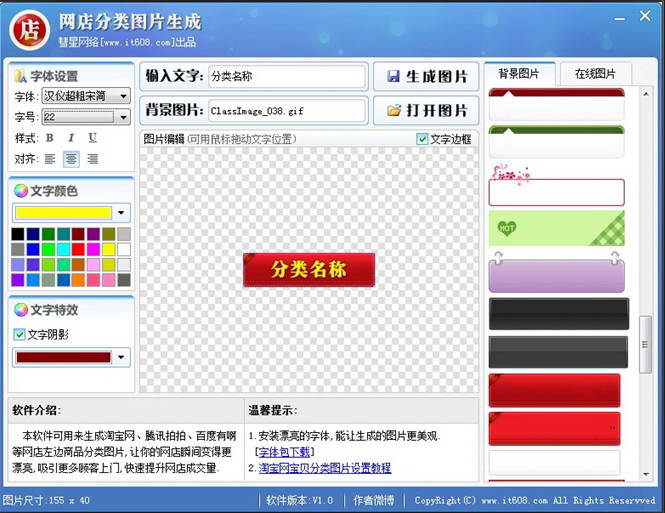Enable the 文字边框 checkbox
This screenshot has height=513, width=665.
click(x=422, y=139)
